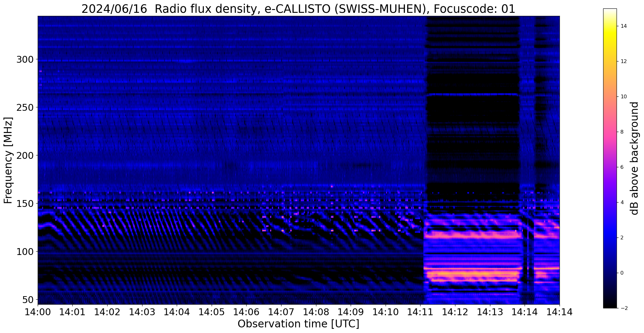The width and height of the screenshot is (644, 333).
Task: Click the colorbar tick label 6
Action: (x=622, y=167)
